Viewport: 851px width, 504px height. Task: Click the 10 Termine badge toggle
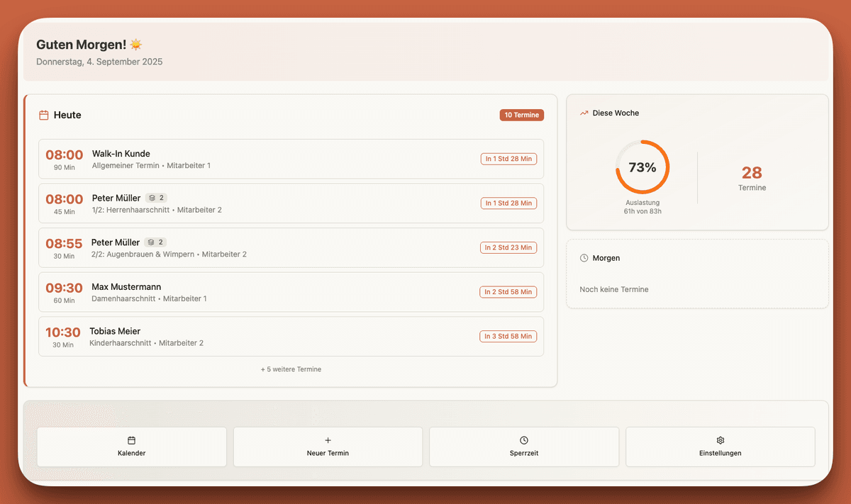(522, 114)
